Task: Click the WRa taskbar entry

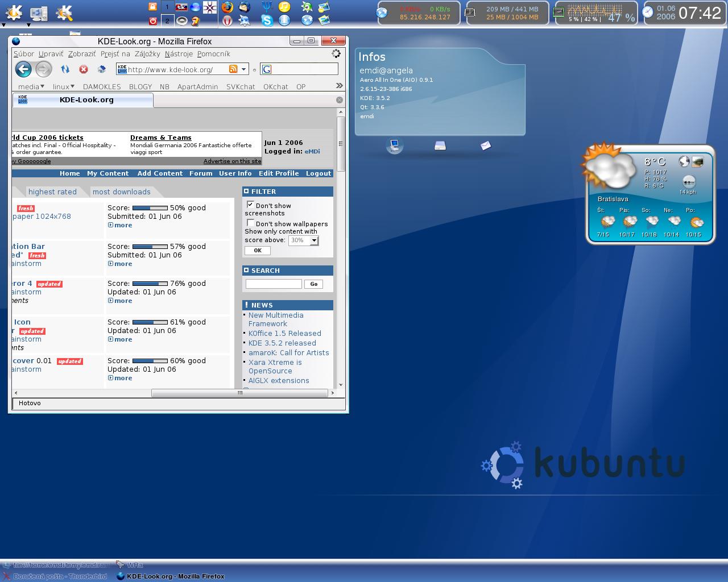Action: pyautogui.click(x=130, y=565)
